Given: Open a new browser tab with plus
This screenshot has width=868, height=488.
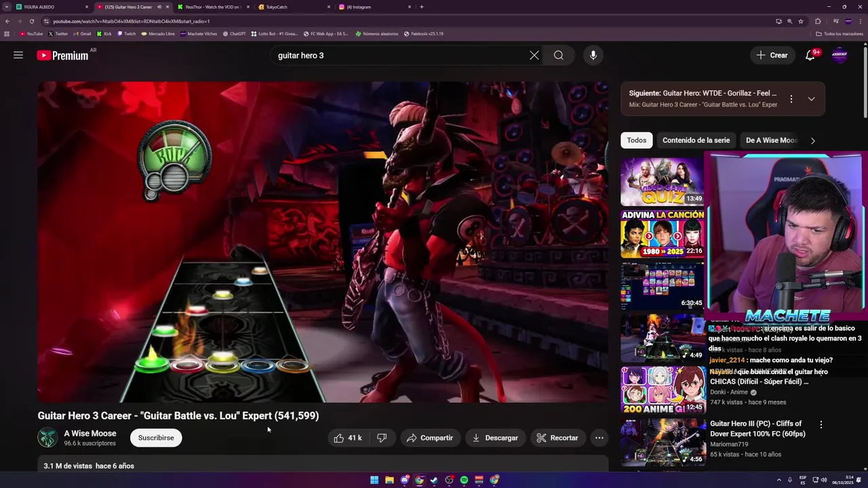Looking at the screenshot, I should click(422, 7).
